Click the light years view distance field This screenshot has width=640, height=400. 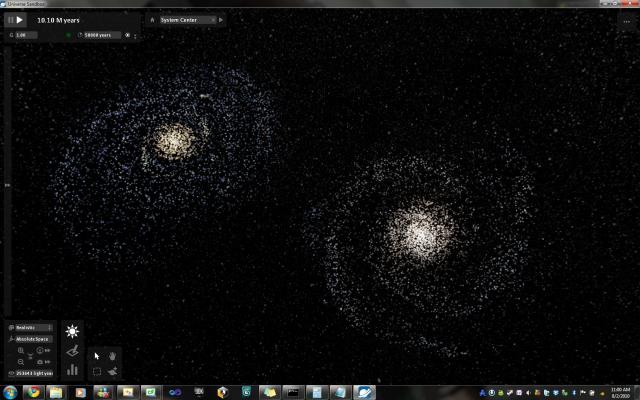[34, 373]
